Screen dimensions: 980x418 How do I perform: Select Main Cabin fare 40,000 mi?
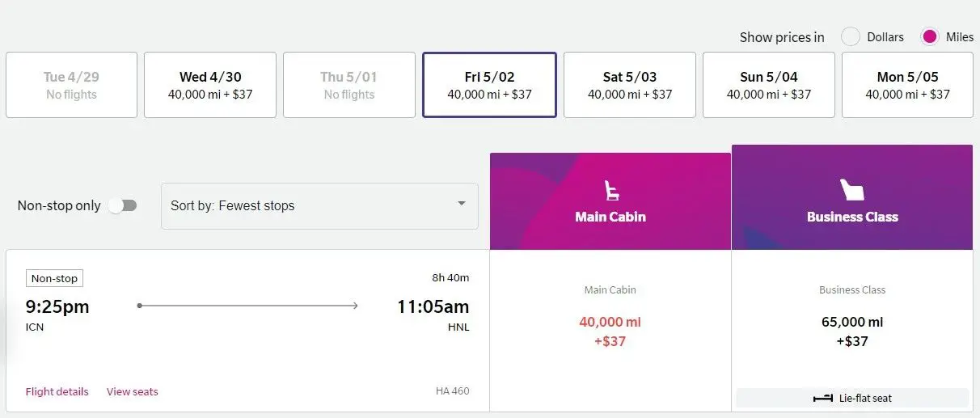pyautogui.click(x=610, y=331)
